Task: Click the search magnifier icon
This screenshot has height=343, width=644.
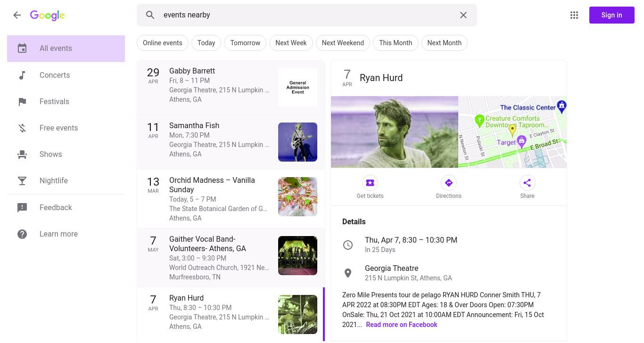Action: (150, 15)
